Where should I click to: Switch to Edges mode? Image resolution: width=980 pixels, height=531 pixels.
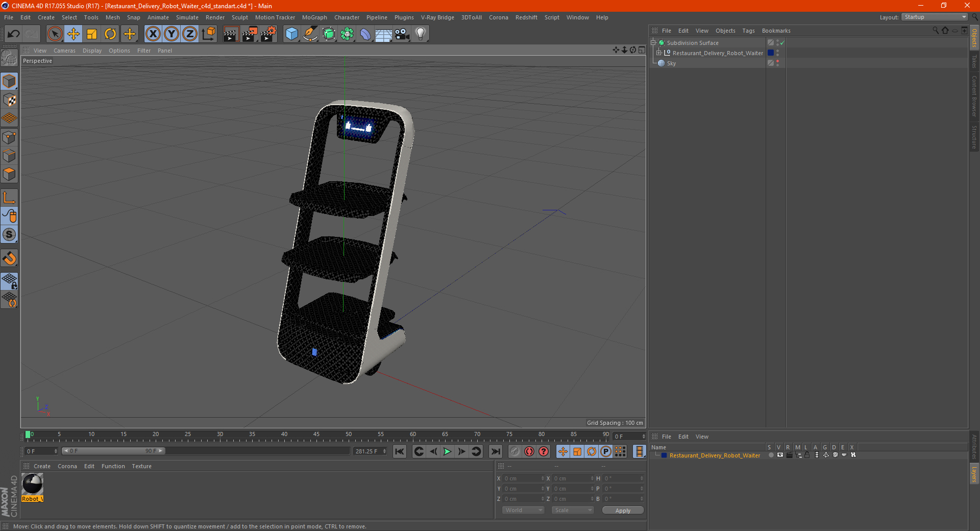tap(9, 156)
